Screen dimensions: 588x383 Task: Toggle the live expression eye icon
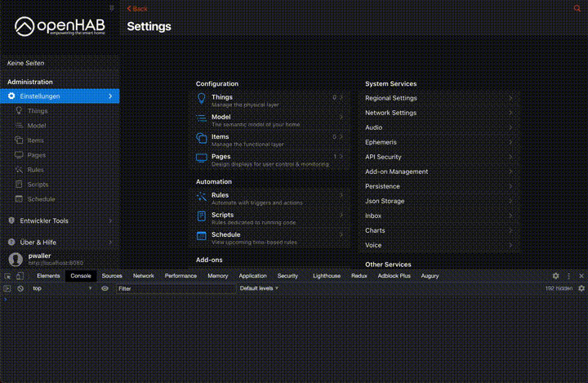105,288
